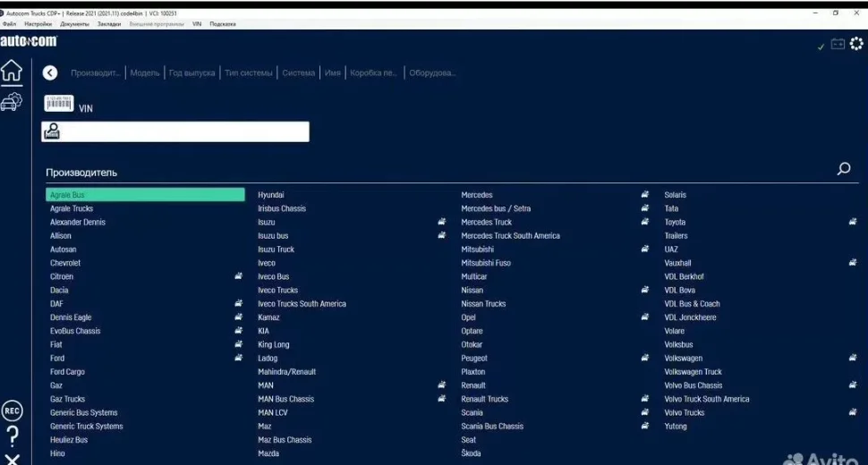Viewport: 868px width, 465px height.
Task: Open the Документы menu
Action: pyautogui.click(x=75, y=24)
